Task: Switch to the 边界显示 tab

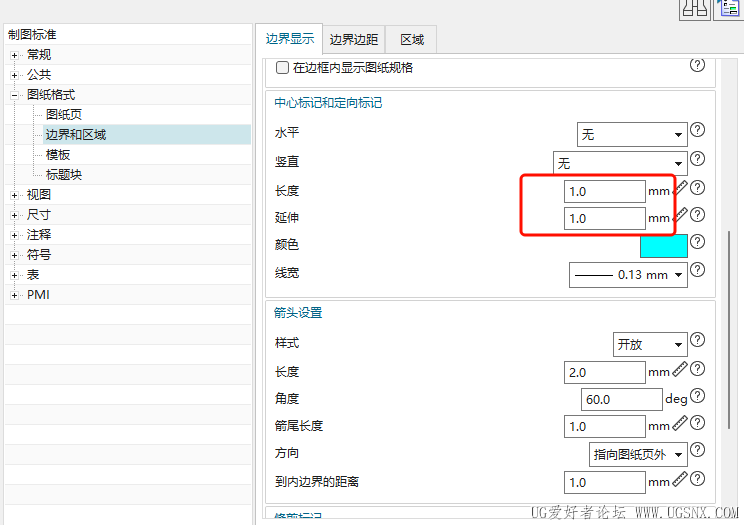Action: coord(289,39)
